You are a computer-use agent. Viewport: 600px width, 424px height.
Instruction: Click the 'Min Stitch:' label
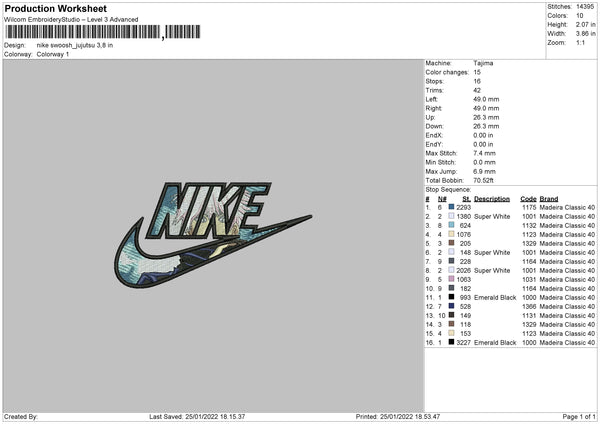441,162
